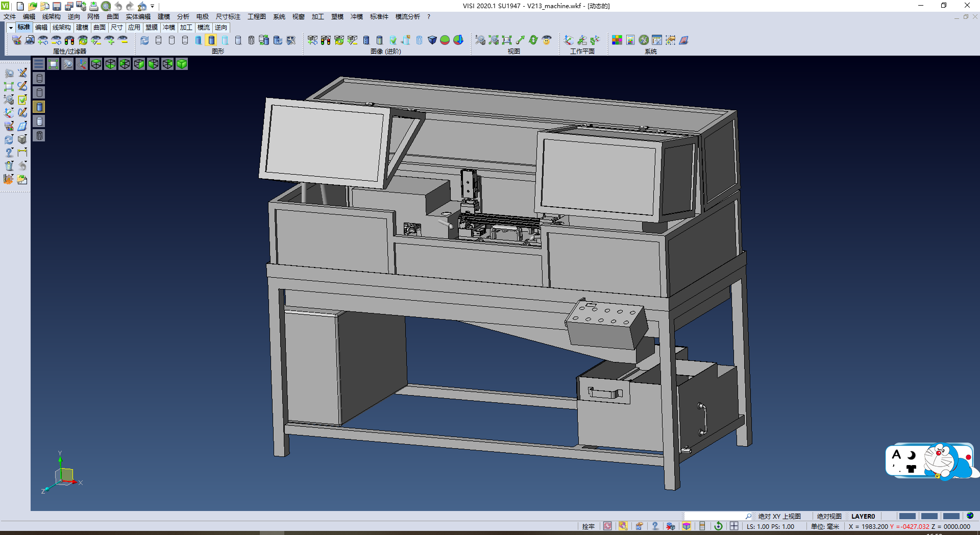Click the 1:1 zoom view icon

(x=507, y=40)
